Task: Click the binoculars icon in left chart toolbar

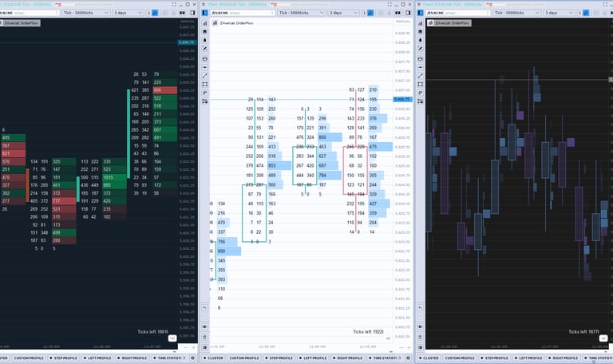Action: tap(182, 13)
